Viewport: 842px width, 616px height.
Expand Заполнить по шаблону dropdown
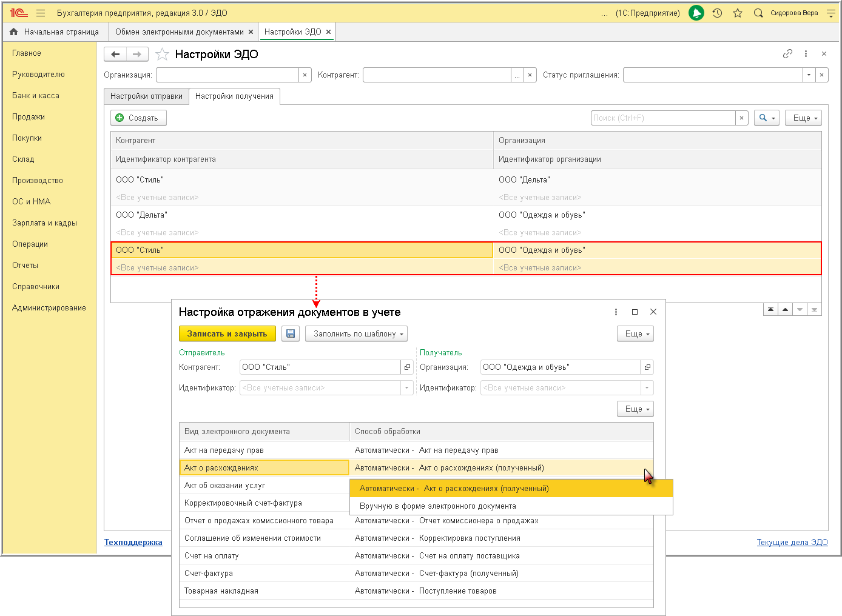point(356,334)
